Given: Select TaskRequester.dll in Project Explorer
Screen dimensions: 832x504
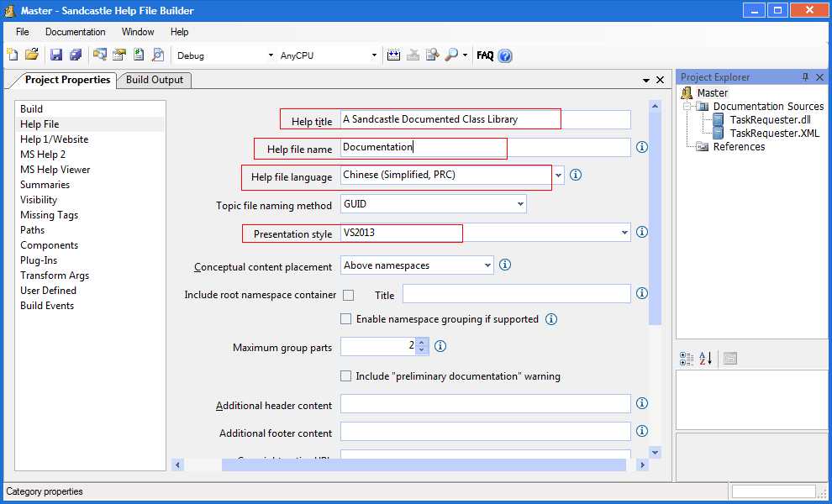Looking at the screenshot, I should (770, 120).
